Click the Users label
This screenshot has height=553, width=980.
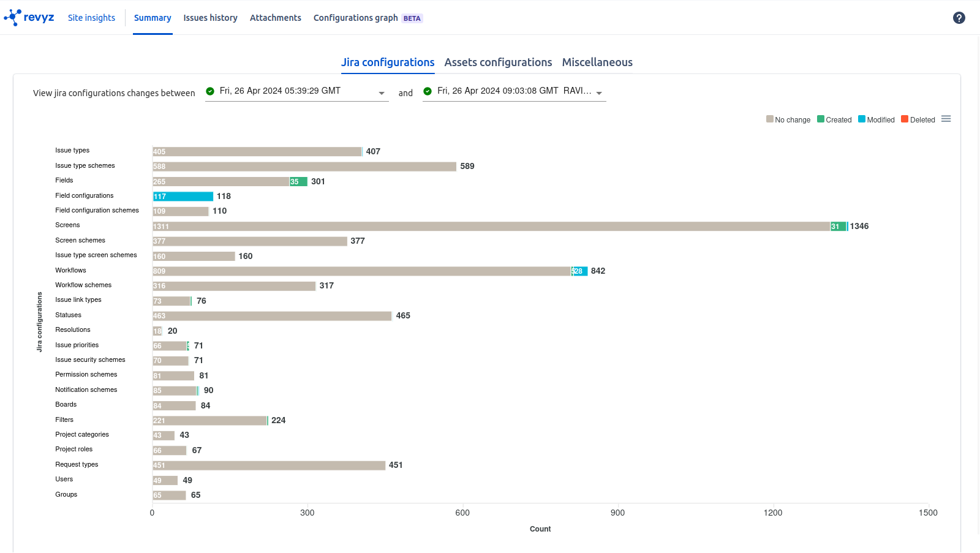pos(64,479)
